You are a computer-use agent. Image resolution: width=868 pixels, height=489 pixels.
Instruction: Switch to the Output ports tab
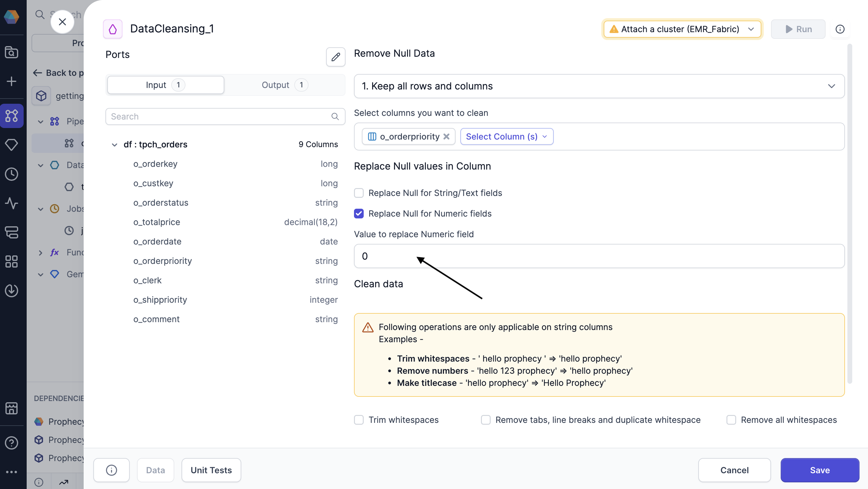(284, 85)
